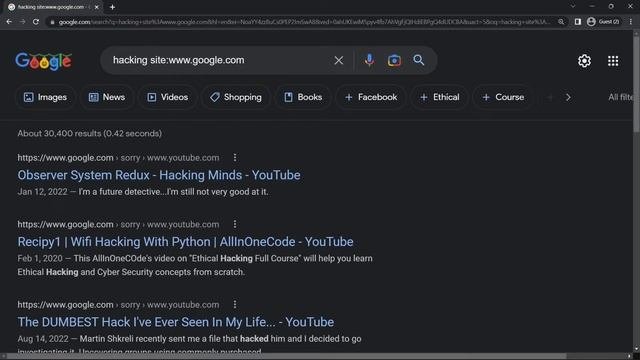The height and width of the screenshot is (360, 640).
Task: Show more filter chips with right chevron
Action: (x=568, y=98)
